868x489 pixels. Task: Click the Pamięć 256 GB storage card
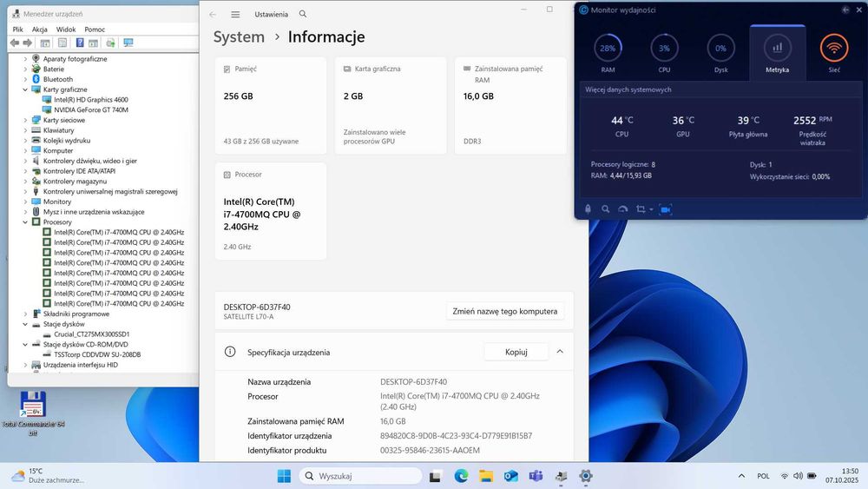pos(271,105)
